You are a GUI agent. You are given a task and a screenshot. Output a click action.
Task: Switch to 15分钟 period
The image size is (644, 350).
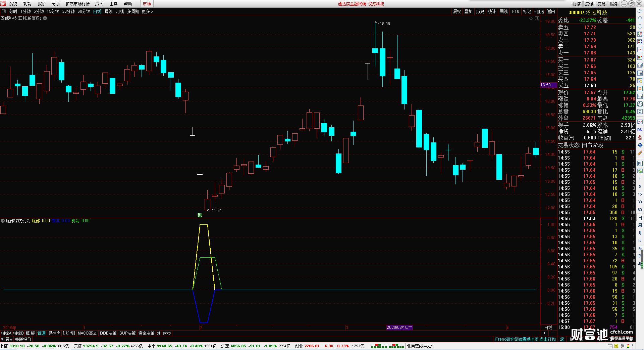tap(53, 11)
